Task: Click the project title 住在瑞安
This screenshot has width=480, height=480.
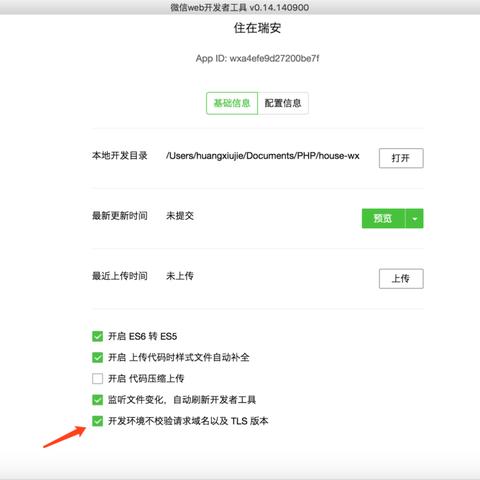Action: point(257,28)
